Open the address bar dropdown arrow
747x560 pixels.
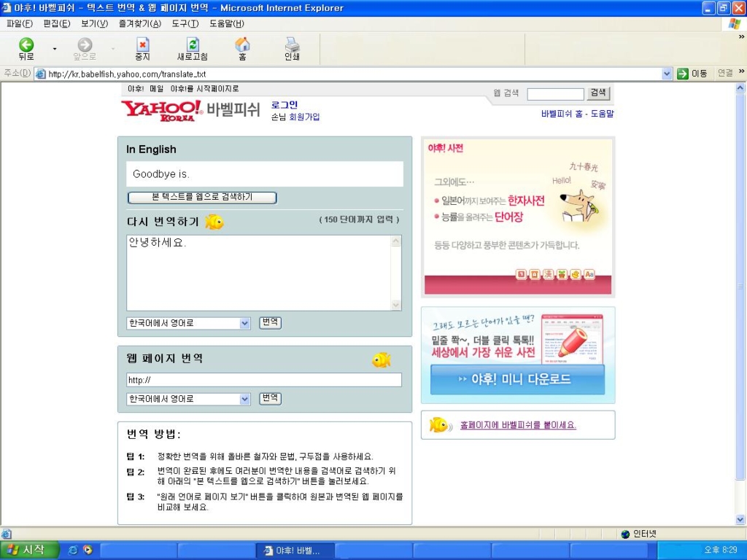click(667, 74)
